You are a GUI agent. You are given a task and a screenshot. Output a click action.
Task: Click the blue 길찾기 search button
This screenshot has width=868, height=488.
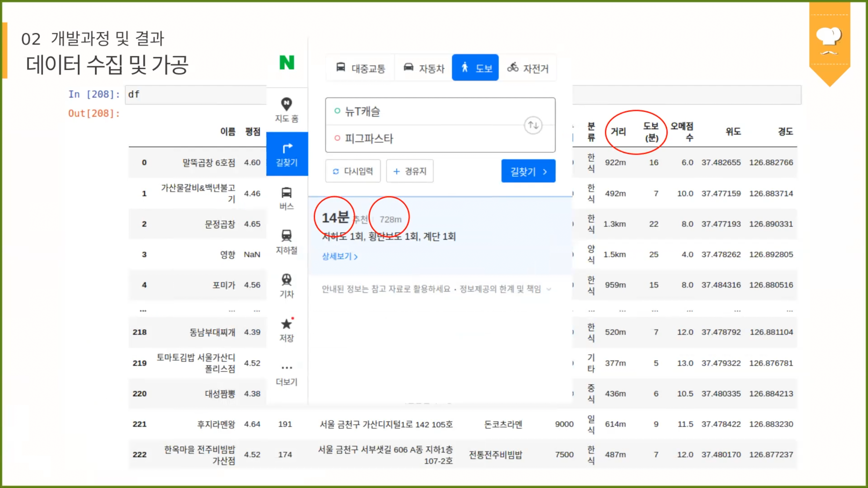[x=528, y=171]
